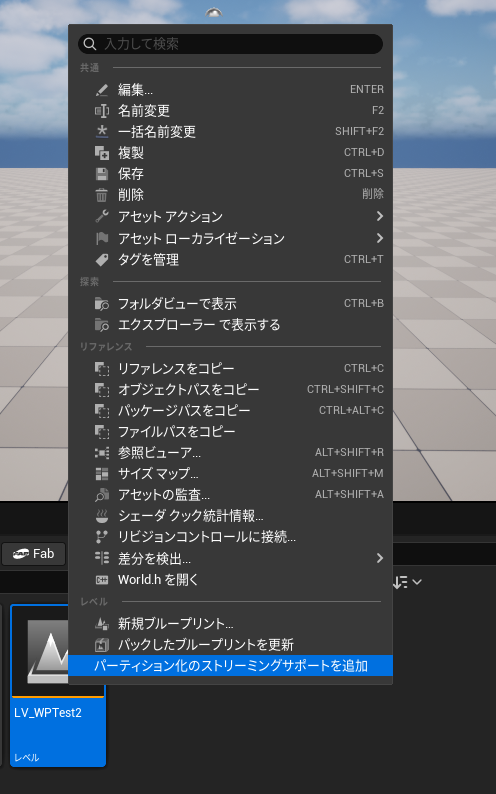Image resolution: width=496 pixels, height=794 pixels.
Task: Expand the アセット アクション submenu arrow
Action: click(x=380, y=216)
